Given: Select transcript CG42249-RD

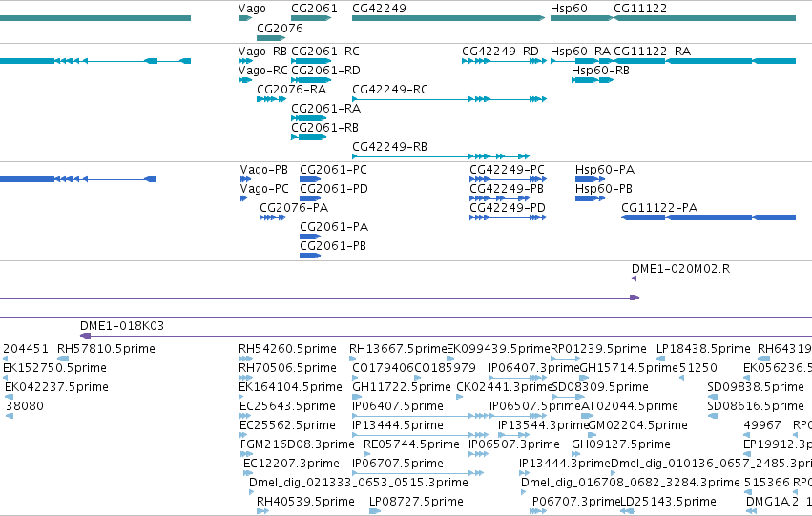Looking at the screenshot, I should (500, 52).
